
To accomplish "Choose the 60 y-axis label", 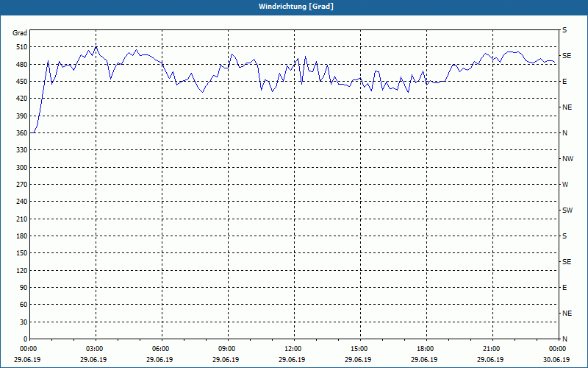I will point(24,305).
